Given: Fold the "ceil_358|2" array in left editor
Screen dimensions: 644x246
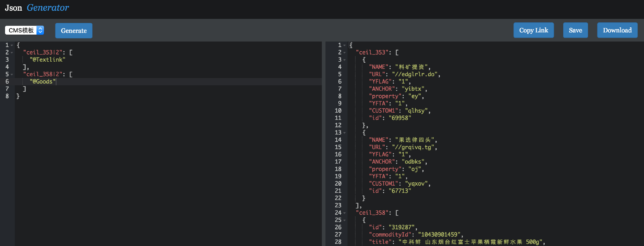Looking at the screenshot, I should click(x=12, y=75).
